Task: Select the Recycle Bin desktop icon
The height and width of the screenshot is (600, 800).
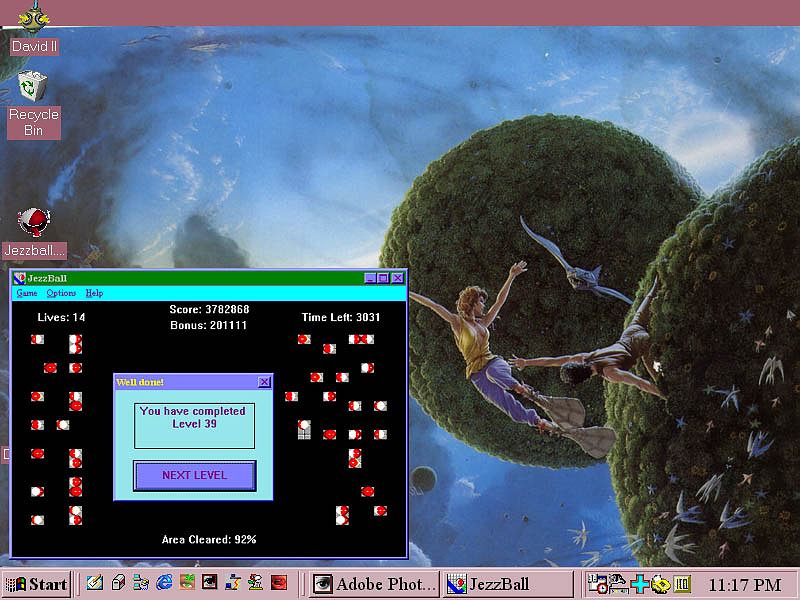Action: point(33,105)
